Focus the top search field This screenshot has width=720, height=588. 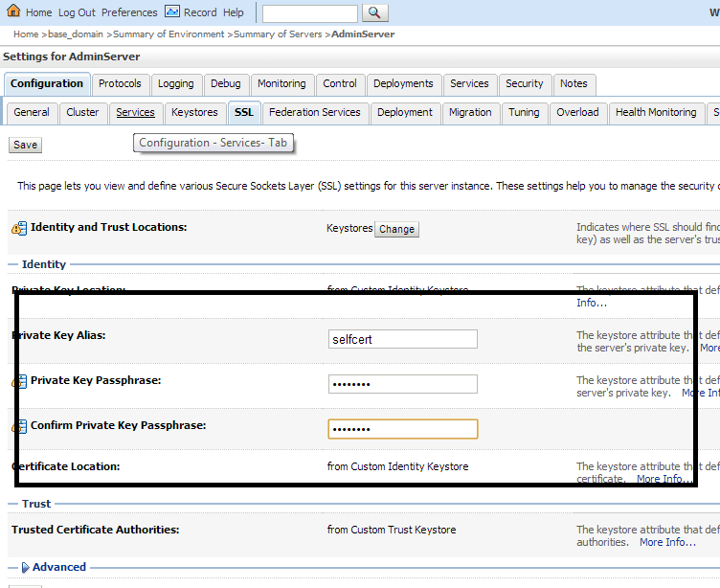pos(310,13)
